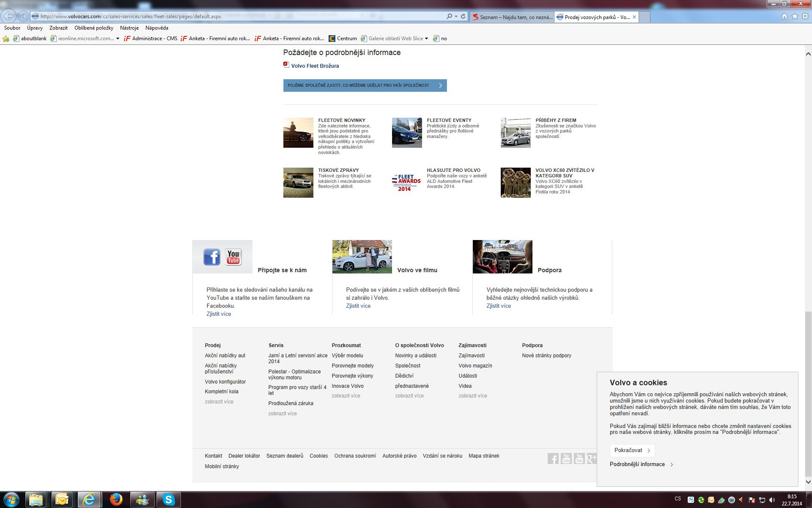Screen dimensions: 812x508
Task: Switch to Internet Explorer taskbar icon
Action: coord(89,500)
